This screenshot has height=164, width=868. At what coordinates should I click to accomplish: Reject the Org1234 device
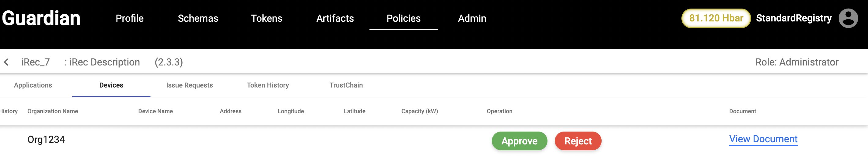point(578,141)
